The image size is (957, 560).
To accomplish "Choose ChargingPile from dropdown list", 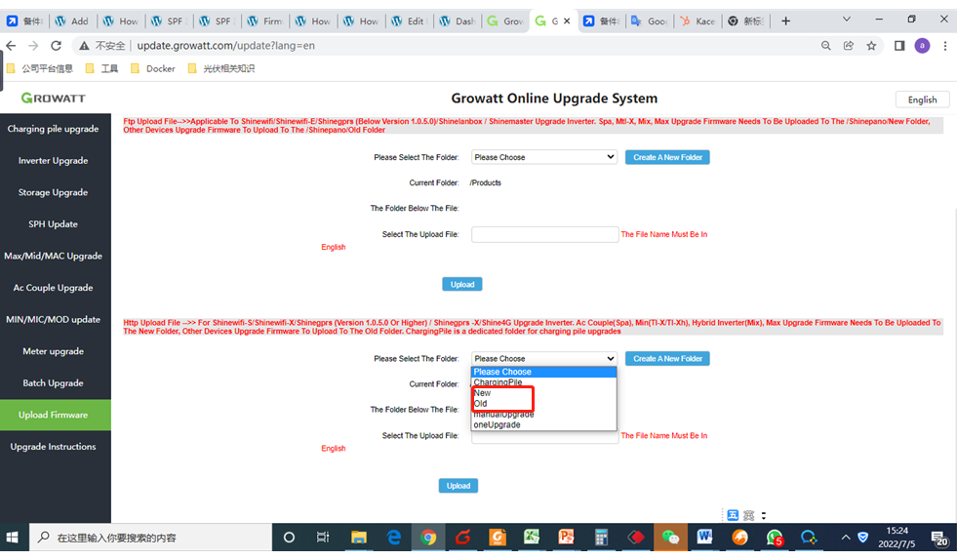I will coord(543,382).
